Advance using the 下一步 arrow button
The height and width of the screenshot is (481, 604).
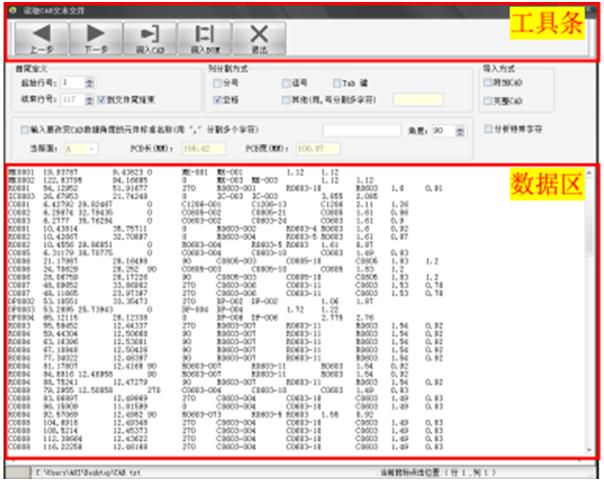(96, 38)
